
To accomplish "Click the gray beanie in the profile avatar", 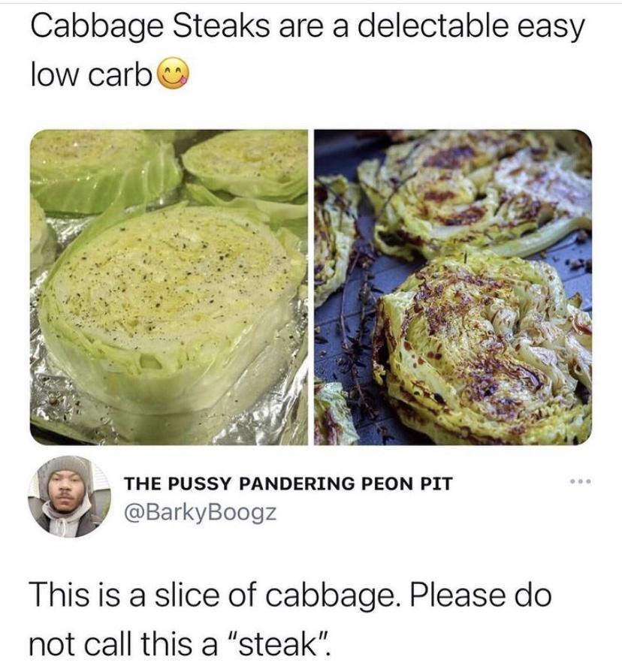I will coord(68,466).
